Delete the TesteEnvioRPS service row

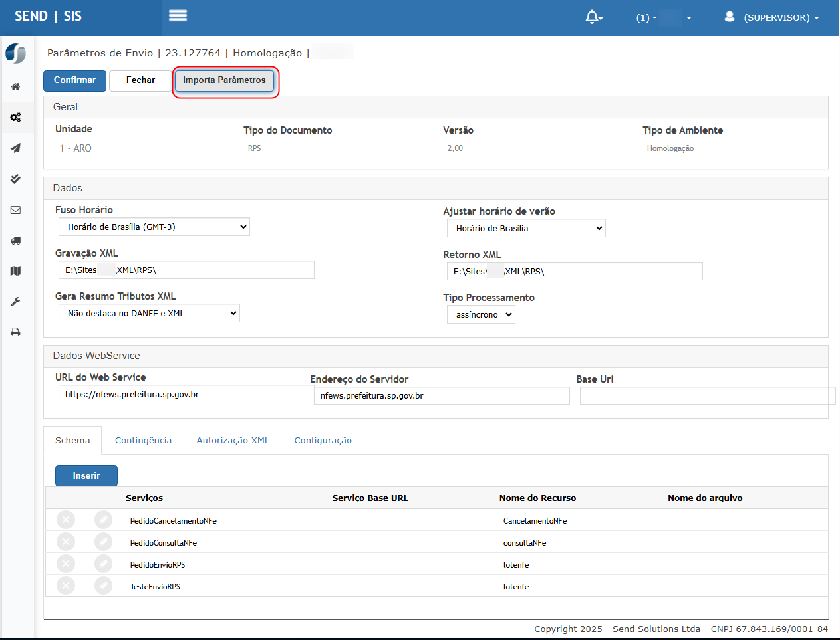[x=66, y=586]
